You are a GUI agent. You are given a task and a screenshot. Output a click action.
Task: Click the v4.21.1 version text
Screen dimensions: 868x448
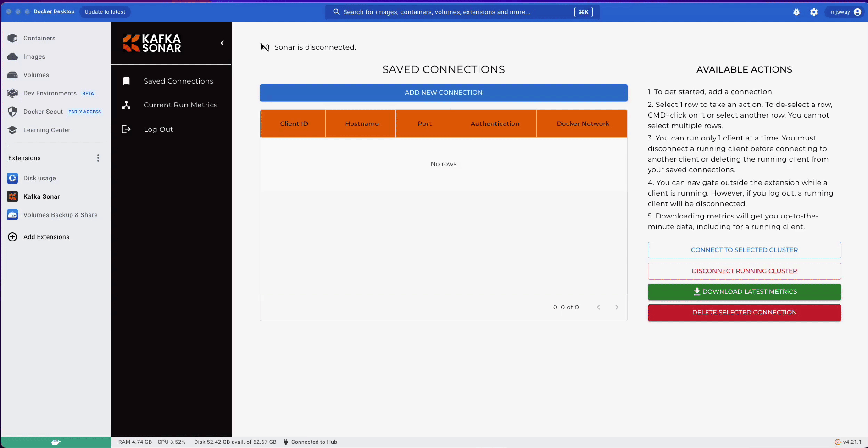click(x=852, y=442)
